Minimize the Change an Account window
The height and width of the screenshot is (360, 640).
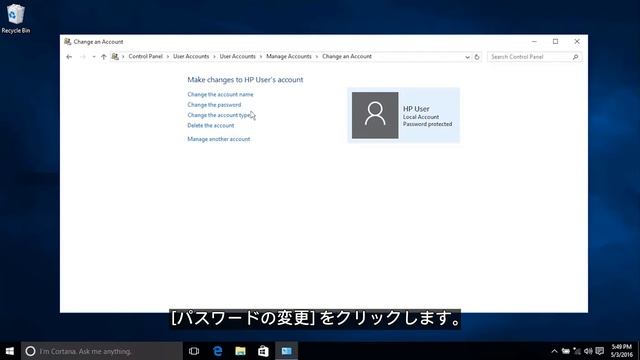pyautogui.click(x=534, y=42)
